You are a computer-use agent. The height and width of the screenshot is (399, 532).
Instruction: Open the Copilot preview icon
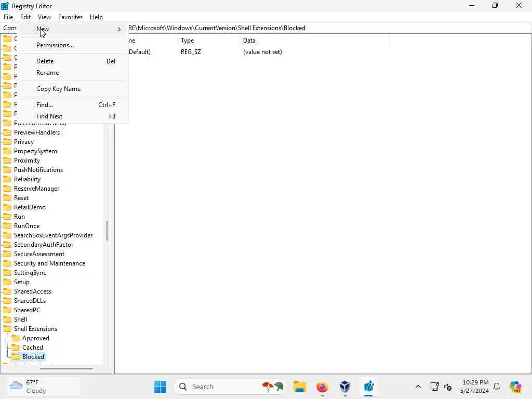pos(516,387)
